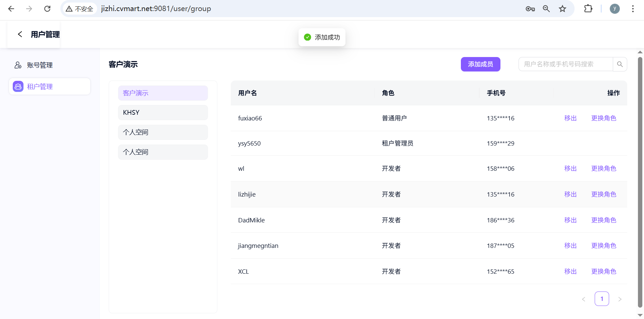Select the first 个人空间 group
The width and height of the screenshot is (644, 319).
[163, 132]
